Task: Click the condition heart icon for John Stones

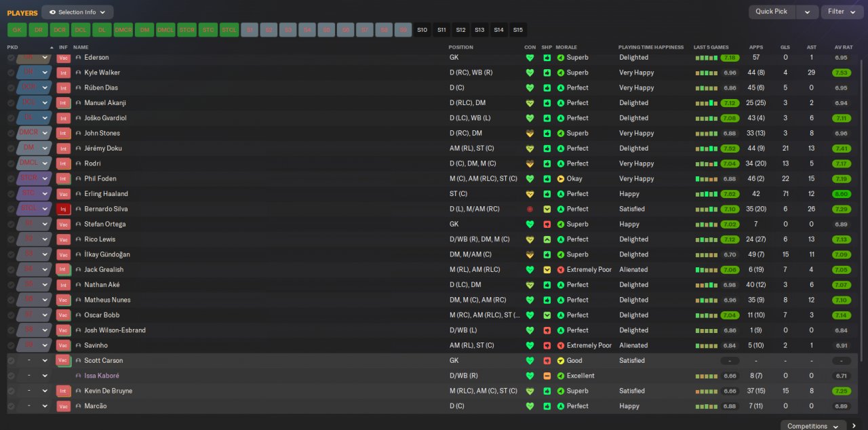Action: 530,133
